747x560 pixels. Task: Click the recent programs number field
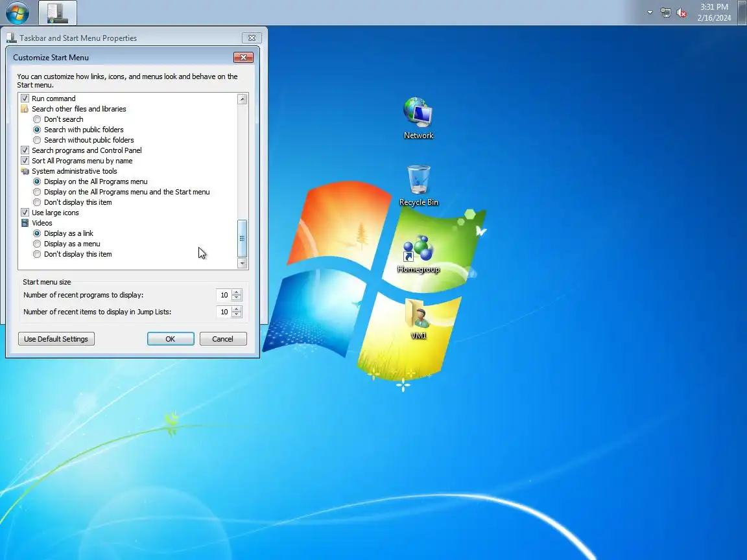[x=224, y=296]
